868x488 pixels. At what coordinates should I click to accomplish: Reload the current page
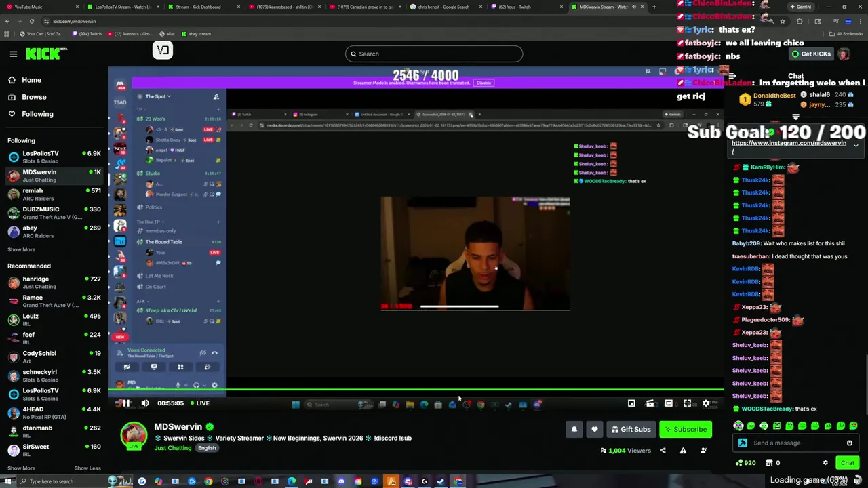[x=31, y=21]
